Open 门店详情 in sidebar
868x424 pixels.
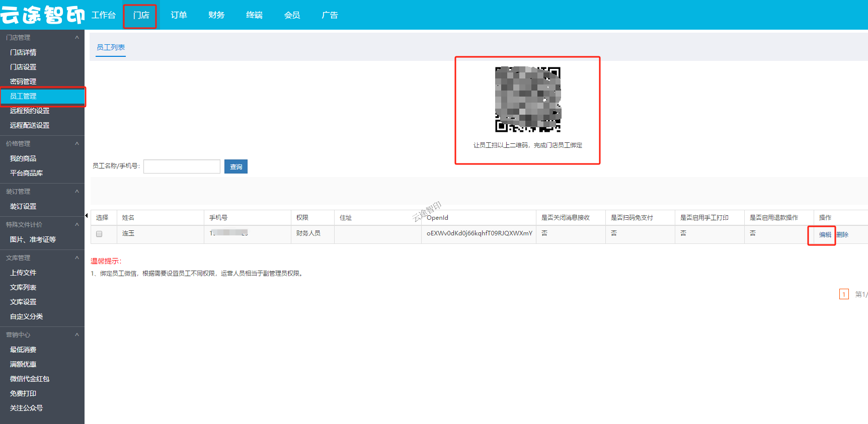coord(23,52)
